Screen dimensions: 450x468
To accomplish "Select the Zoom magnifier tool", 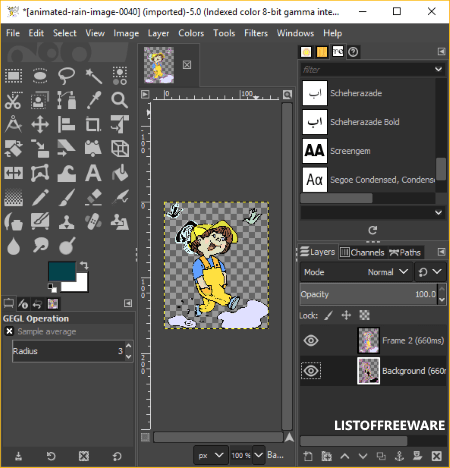I will [120, 100].
